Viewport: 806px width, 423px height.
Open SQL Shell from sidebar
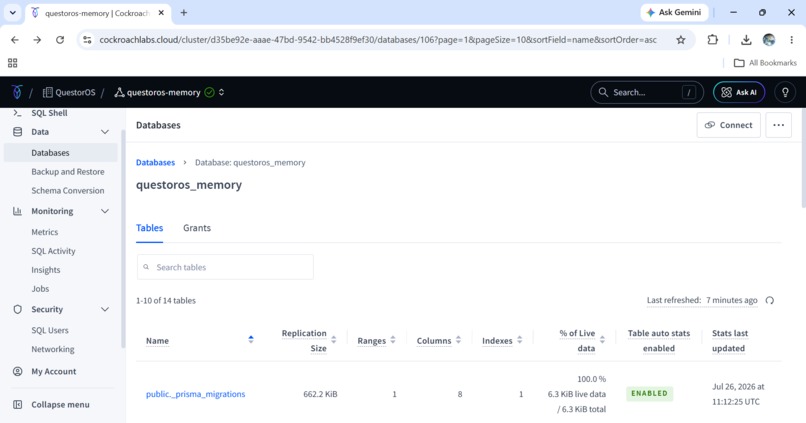[x=49, y=113]
